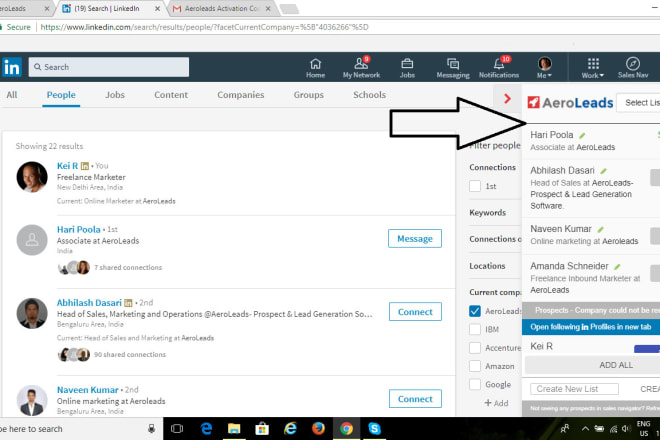This screenshot has height=440, width=660.
Task: Connect with Naveen Kumar
Action: (x=415, y=399)
